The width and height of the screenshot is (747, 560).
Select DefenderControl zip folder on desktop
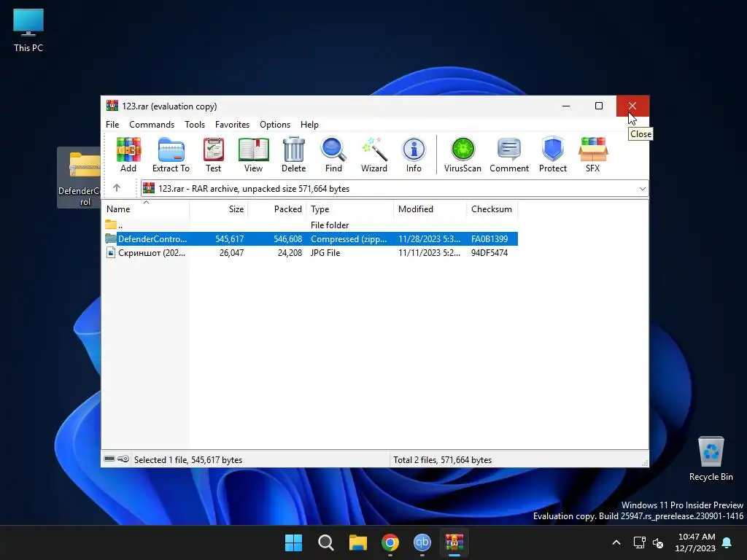80,178
